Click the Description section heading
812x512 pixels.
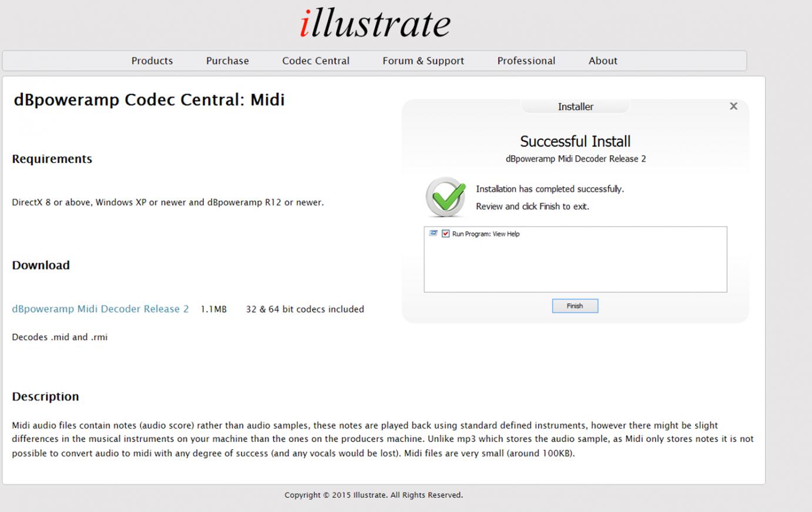(45, 396)
